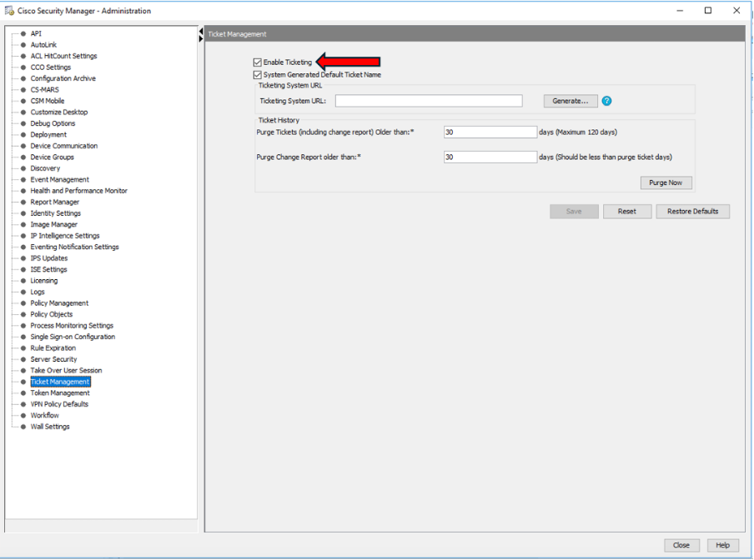
Task: Select Eventing Notification Settings
Action: click(74, 247)
